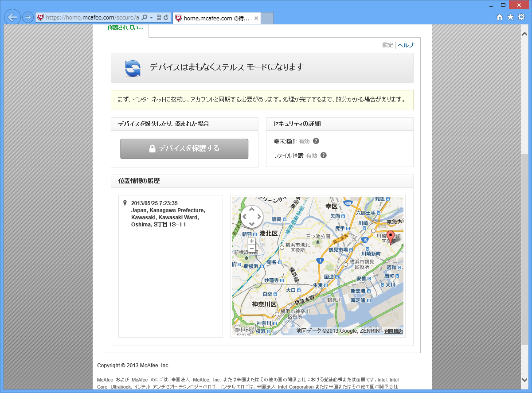
Task: Zoom in the map with plus button
Action: tap(252, 241)
